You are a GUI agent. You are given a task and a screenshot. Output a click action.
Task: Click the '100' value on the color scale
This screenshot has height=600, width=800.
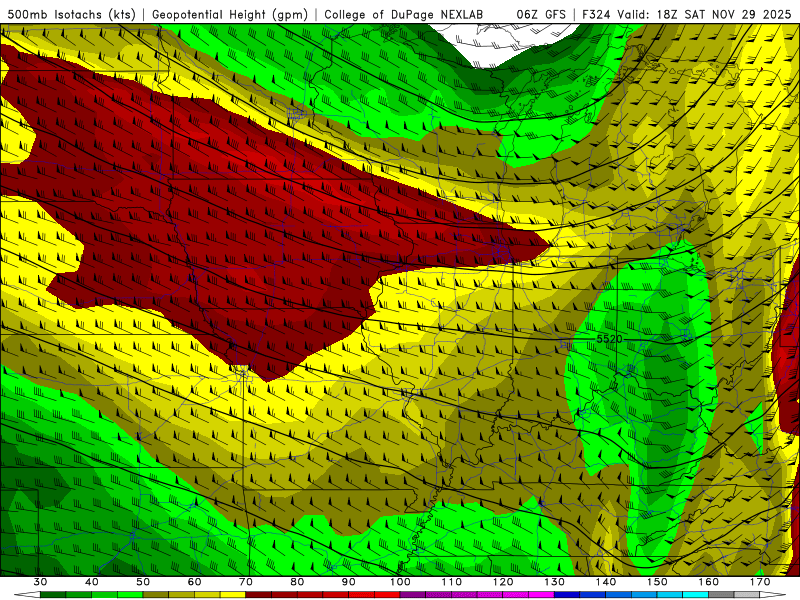(x=401, y=582)
